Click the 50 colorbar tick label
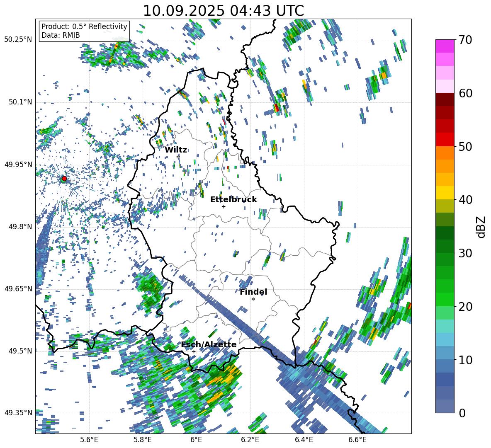 point(465,146)
